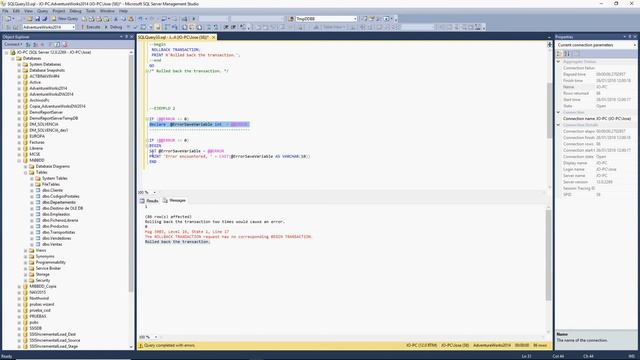Click the Open File toolbar icon
Screen dimensions: 640x360
pyautogui.click(x=29, y=19)
